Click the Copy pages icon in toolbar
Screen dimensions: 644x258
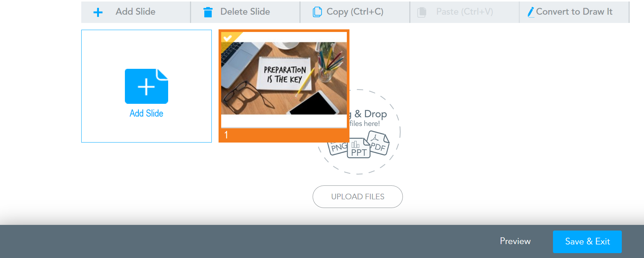(x=317, y=12)
